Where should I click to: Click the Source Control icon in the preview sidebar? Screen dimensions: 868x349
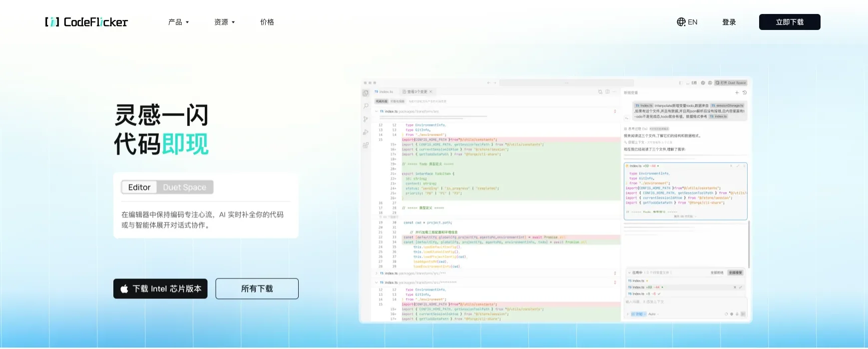[366, 119]
